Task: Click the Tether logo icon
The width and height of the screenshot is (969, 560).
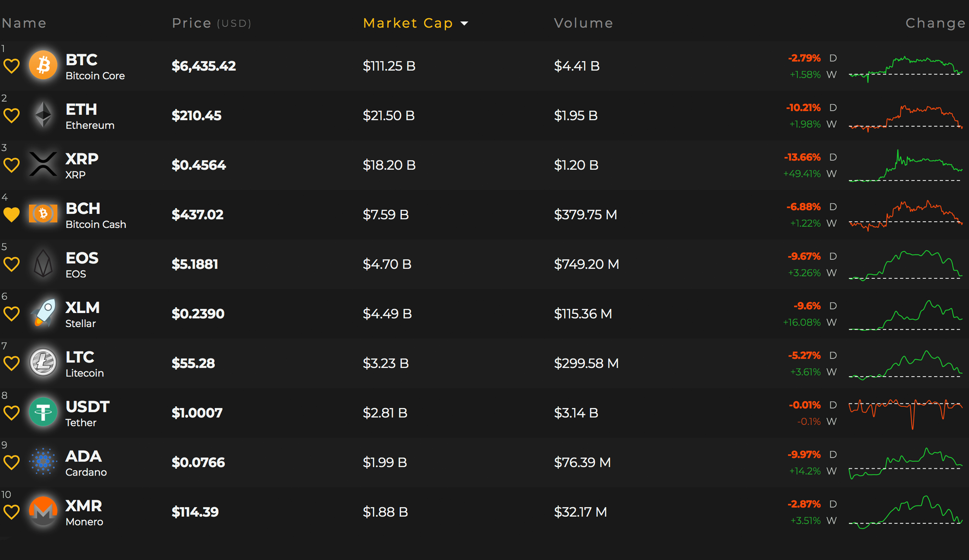Action: pos(43,412)
